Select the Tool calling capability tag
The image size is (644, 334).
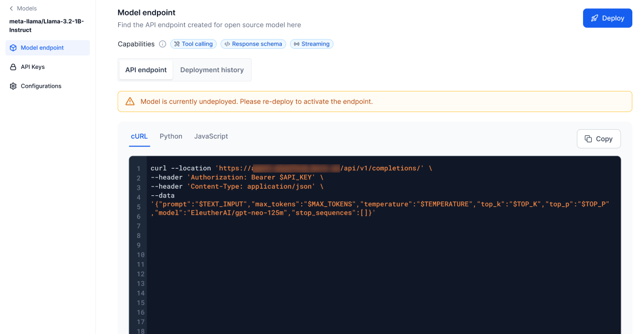click(x=194, y=44)
